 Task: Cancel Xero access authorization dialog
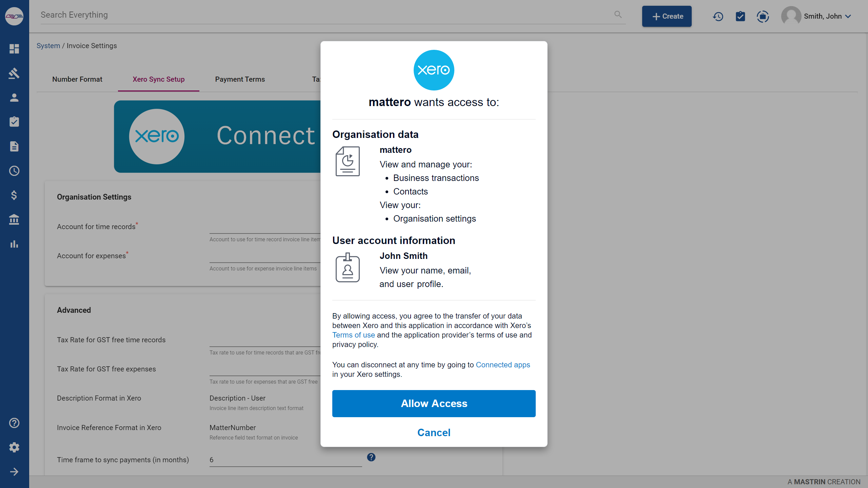[x=434, y=432]
